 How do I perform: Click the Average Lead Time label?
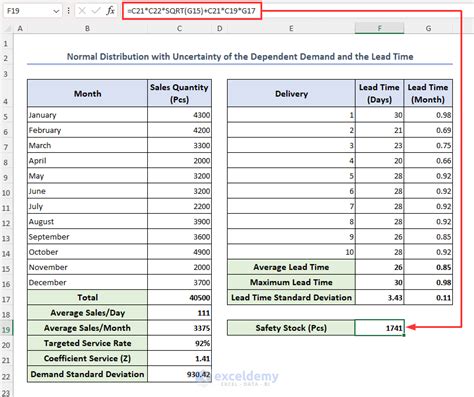(x=291, y=267)
